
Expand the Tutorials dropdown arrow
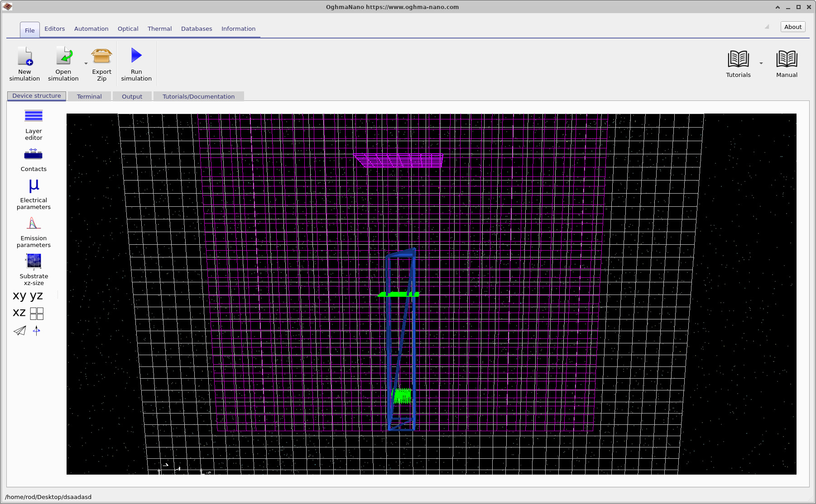coord(761,63)
